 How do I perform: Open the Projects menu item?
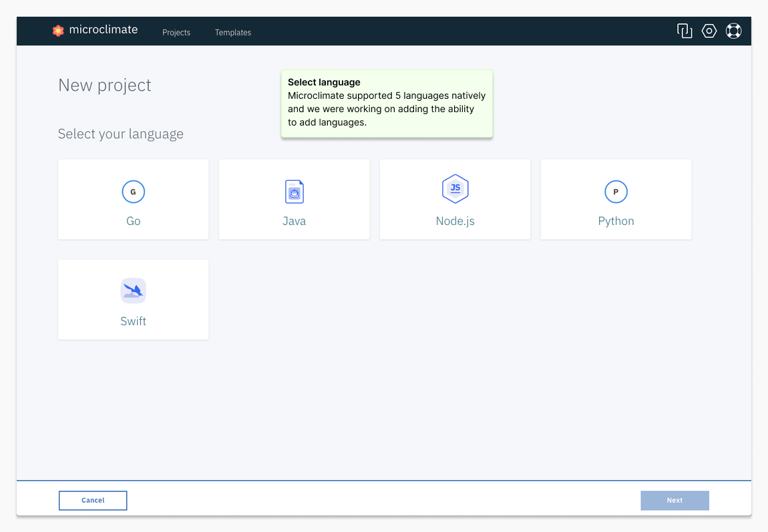tap(176, 32)
